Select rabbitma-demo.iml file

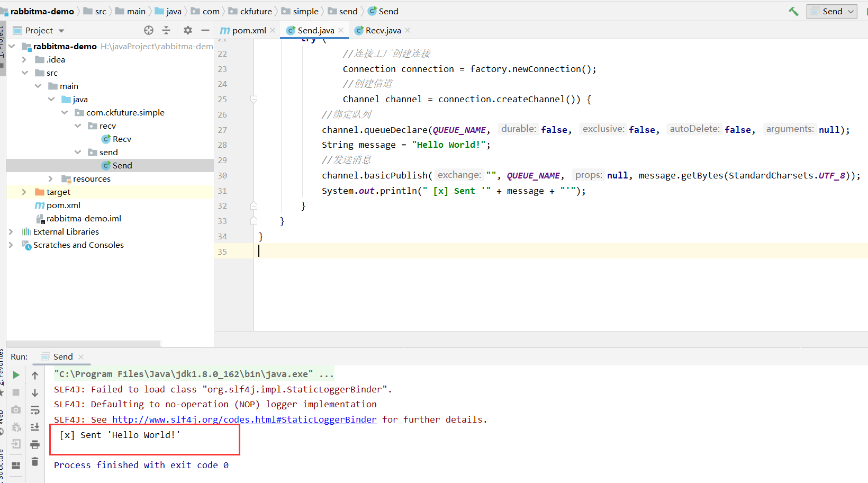click(x=78, y=218)
